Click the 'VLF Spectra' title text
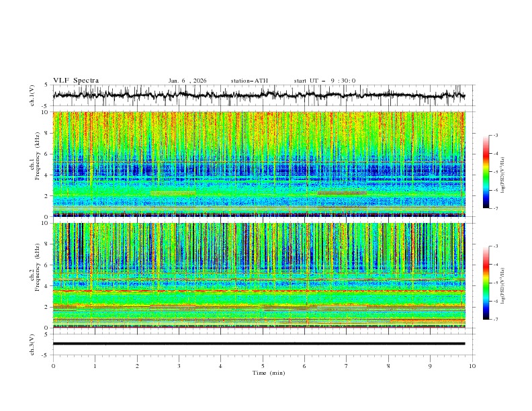Image resolution: width=532 pixels, height=411 pixels. tap(76, 81)
